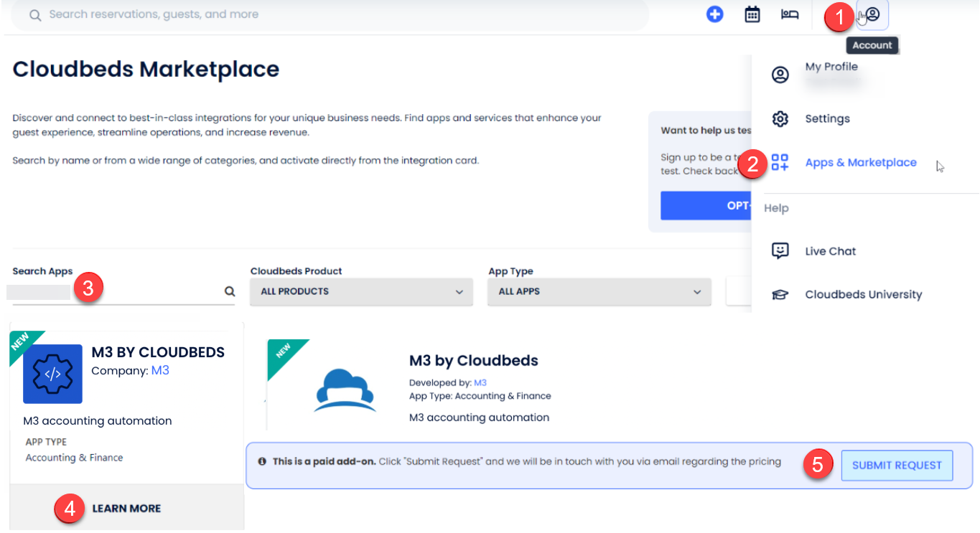Click the blue plus add reservation icon
The image size is (980, 533).
714,14
